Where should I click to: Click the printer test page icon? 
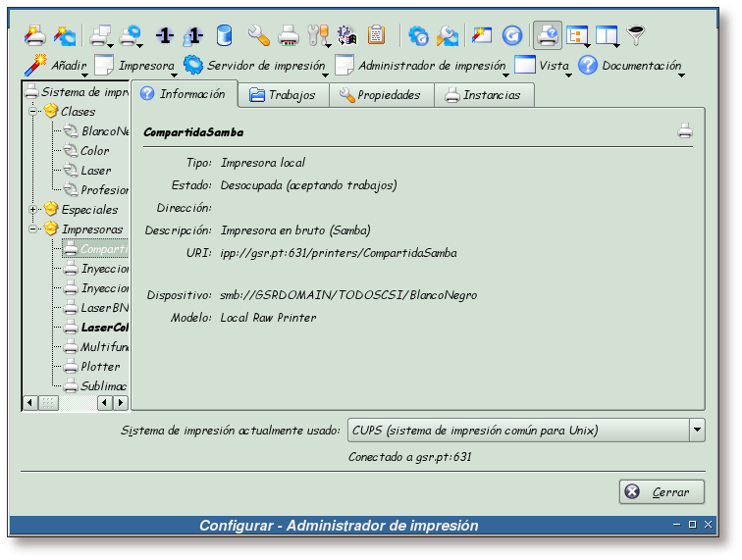289,35
